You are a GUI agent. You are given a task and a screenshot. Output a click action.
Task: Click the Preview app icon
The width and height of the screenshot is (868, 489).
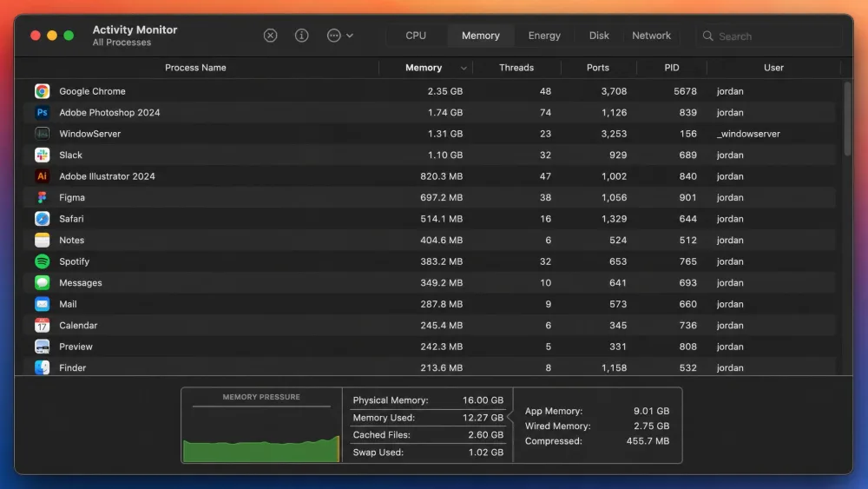(x=42, y=347)
